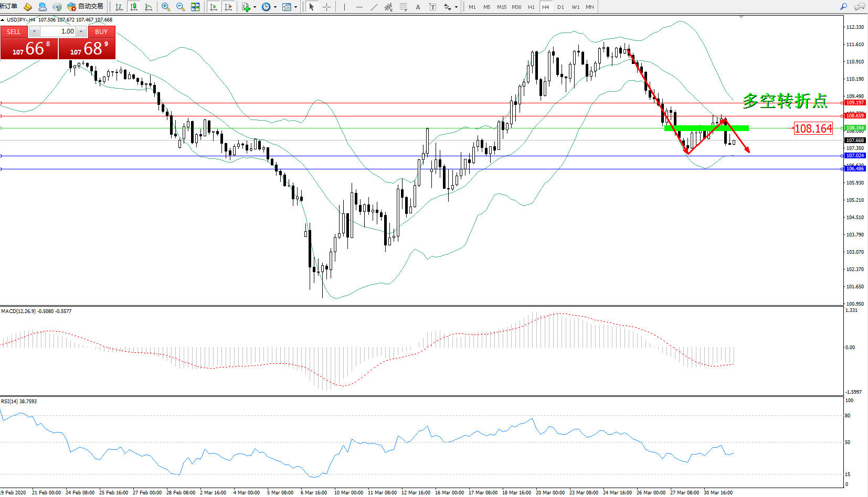The width and height of the screenshot is (868, 497).
Task: Switch chart to candlestick mode
Action: (134, 7)
